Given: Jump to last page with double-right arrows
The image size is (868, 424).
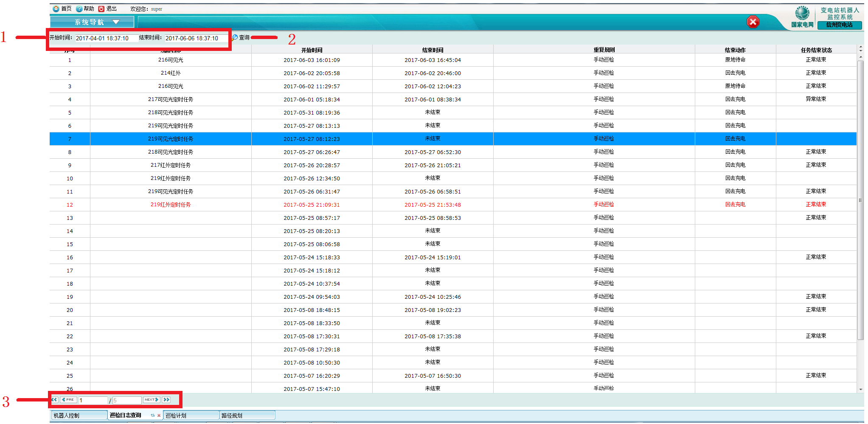Looking at the screenshot, I should 166,400.
